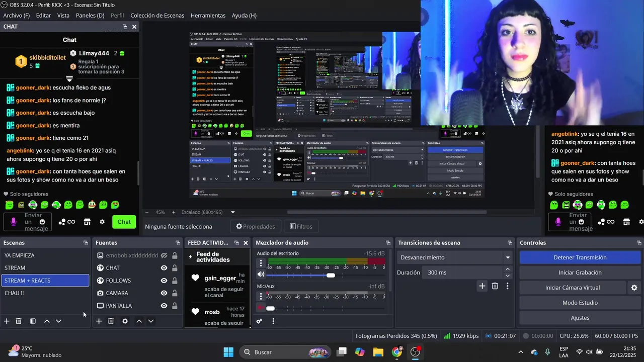Hide the CHAT source
Image resolution: width=644 pixels, height=362 pixels.
pos(164,268)
